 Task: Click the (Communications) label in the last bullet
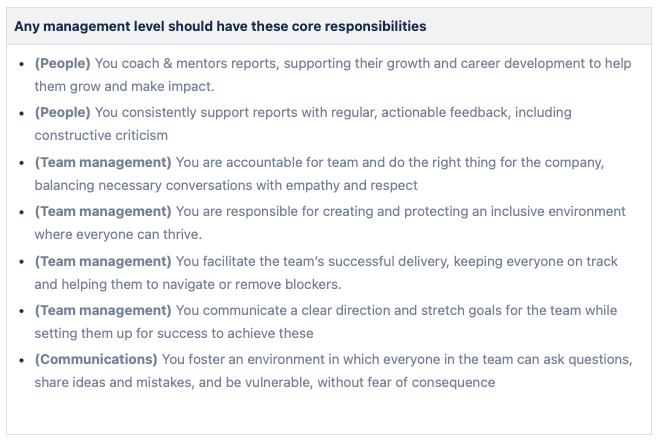click(96, 359)
